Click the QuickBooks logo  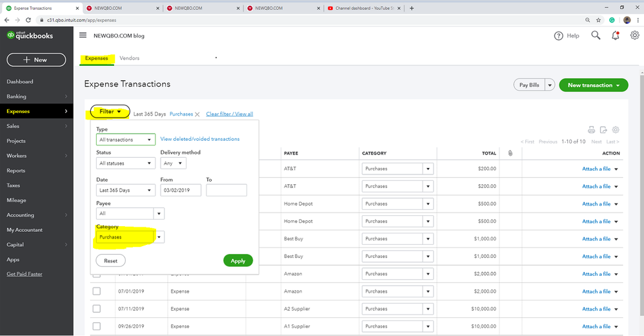pyautogui.click(x=30, y=36)
